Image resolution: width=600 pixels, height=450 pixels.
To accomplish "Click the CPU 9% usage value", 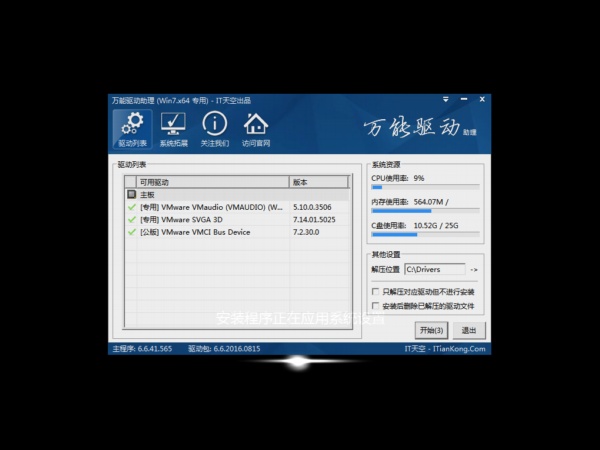I will click(419, 178).
